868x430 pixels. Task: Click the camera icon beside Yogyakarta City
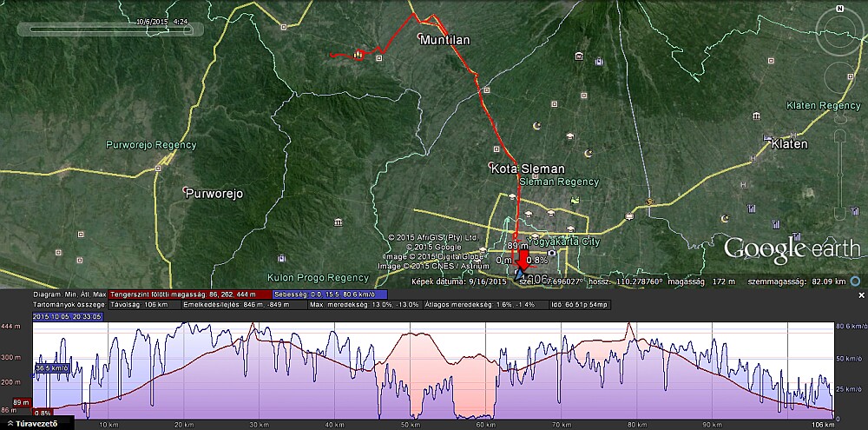pos(551,253)
